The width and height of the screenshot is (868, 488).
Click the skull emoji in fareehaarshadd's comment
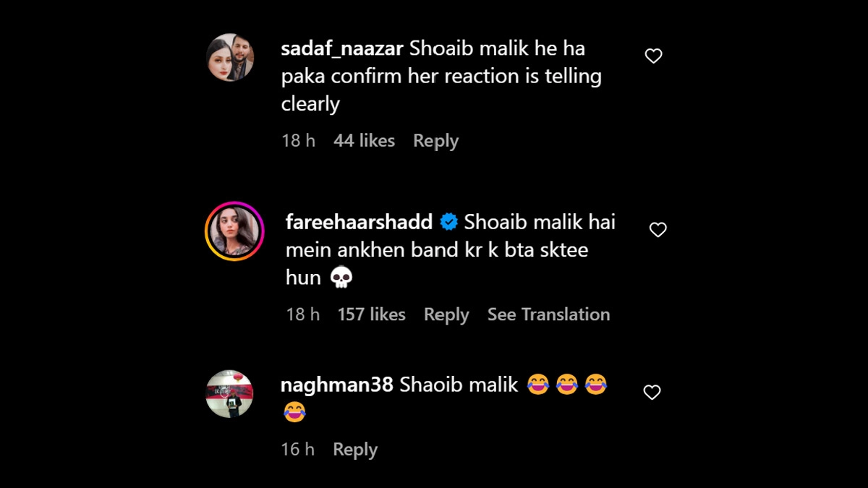(341, 278)
